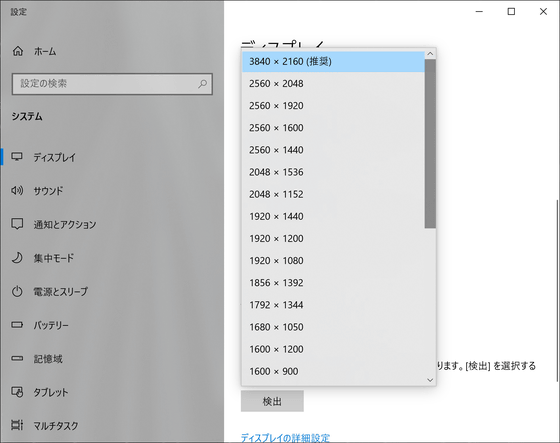
Task: Select 2048 × 1536 resolution option
Action: (x=333, y=172)
